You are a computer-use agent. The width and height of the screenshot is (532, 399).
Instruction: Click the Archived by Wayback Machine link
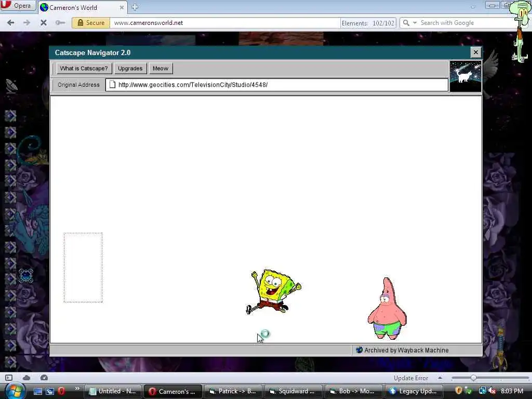pos(403,350)
